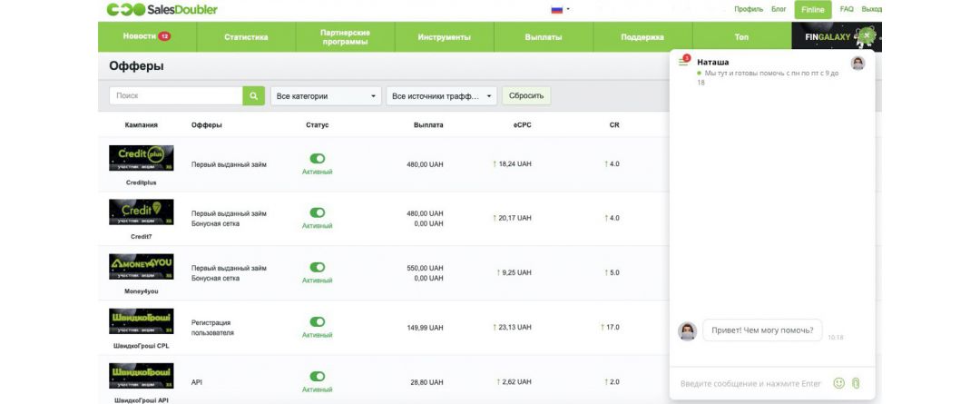Click the attachment paperclip icon in chat
The width and height of the screenshot is (980, 404).
point(856,383)
